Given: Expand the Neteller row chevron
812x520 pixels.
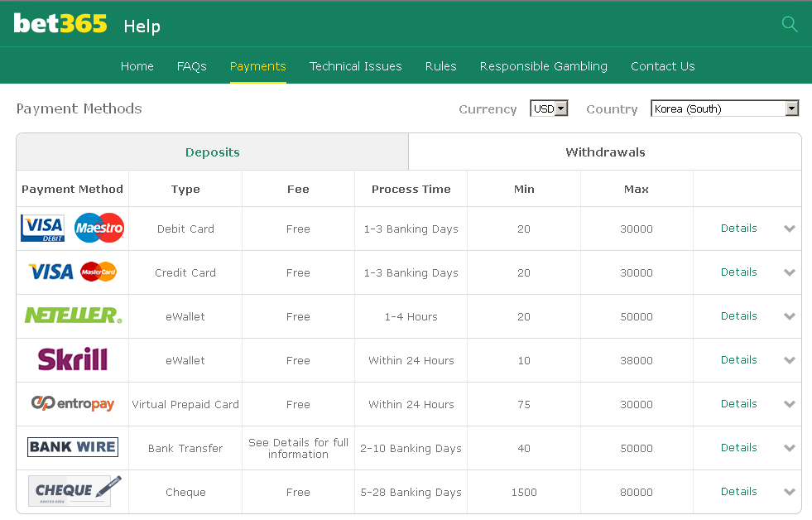Looking at the screenshot, I should (x=789, y=316).
